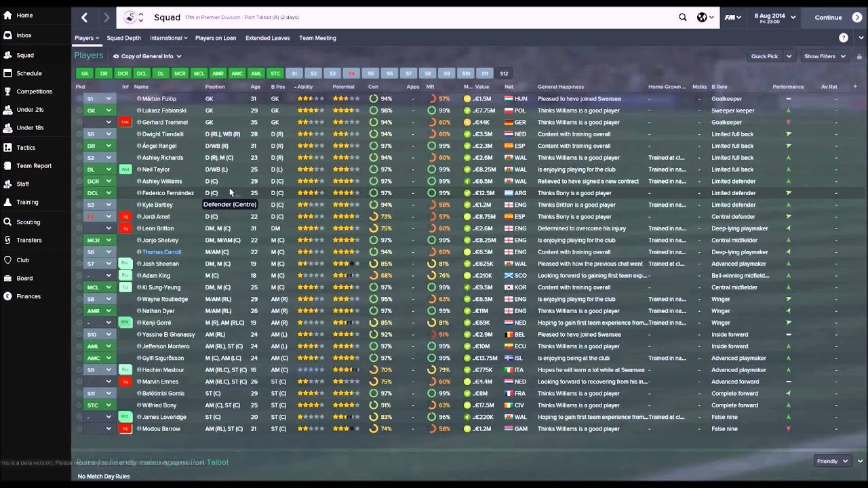Toggle selection circle for Dwight Tiendalli row
Image resolution: width=868 pixels, height=488 pixels.
tap(79, 134)
